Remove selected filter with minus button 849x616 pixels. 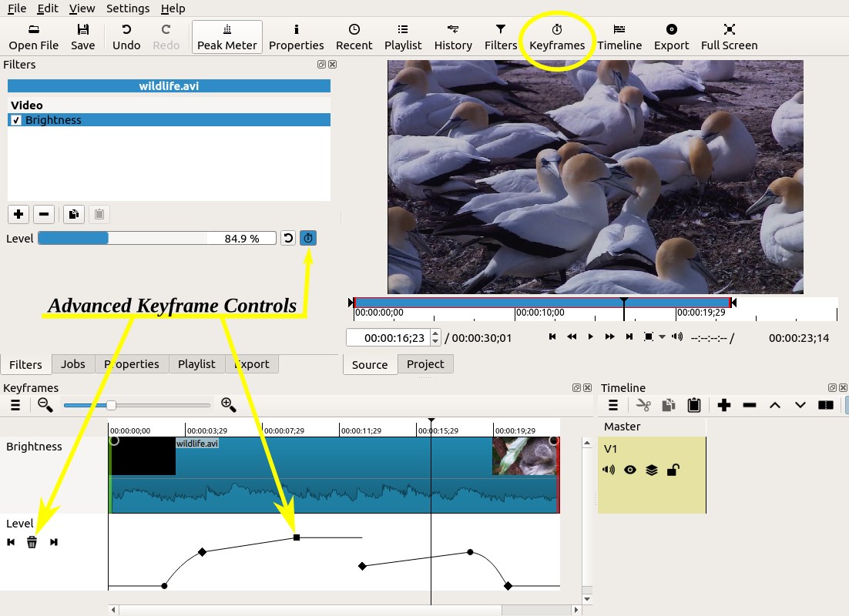(44, 214)
